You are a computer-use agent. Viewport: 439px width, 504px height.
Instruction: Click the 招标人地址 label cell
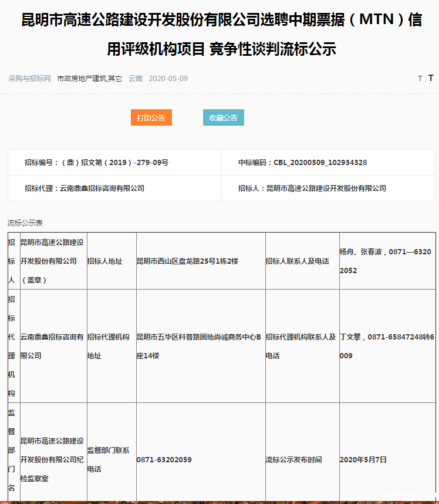(112, 261)
